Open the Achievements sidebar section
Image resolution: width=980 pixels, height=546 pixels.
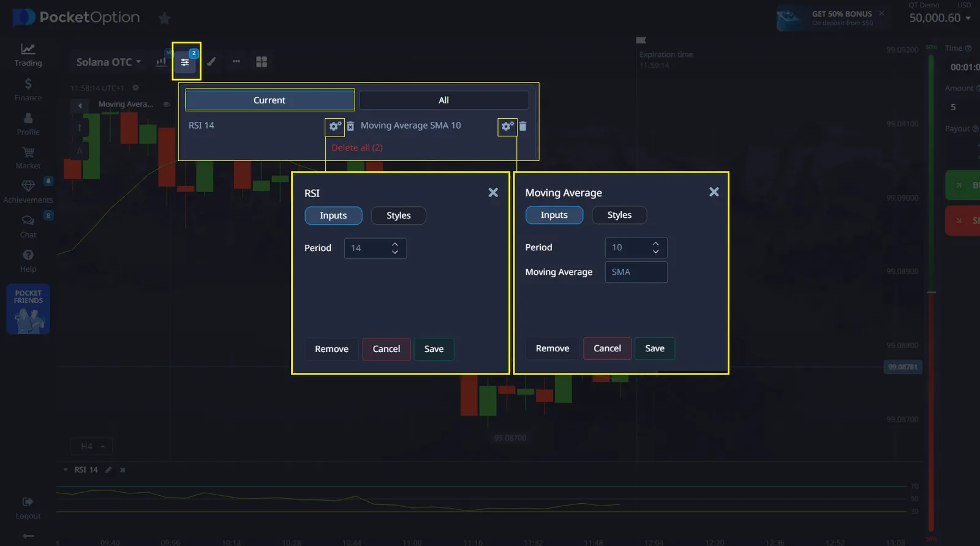[28, 190]
